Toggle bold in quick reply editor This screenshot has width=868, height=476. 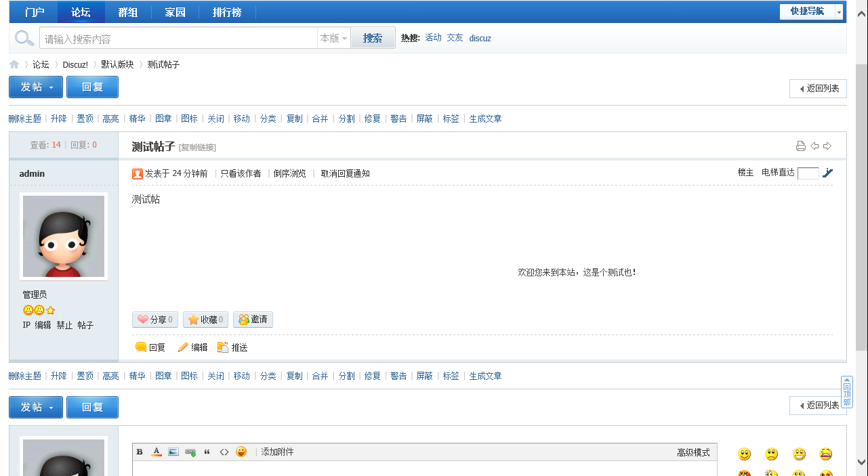click(140, 452)
